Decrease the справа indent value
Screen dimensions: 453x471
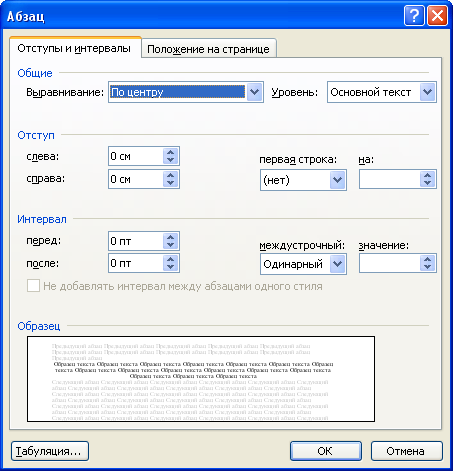pos(171,183)
